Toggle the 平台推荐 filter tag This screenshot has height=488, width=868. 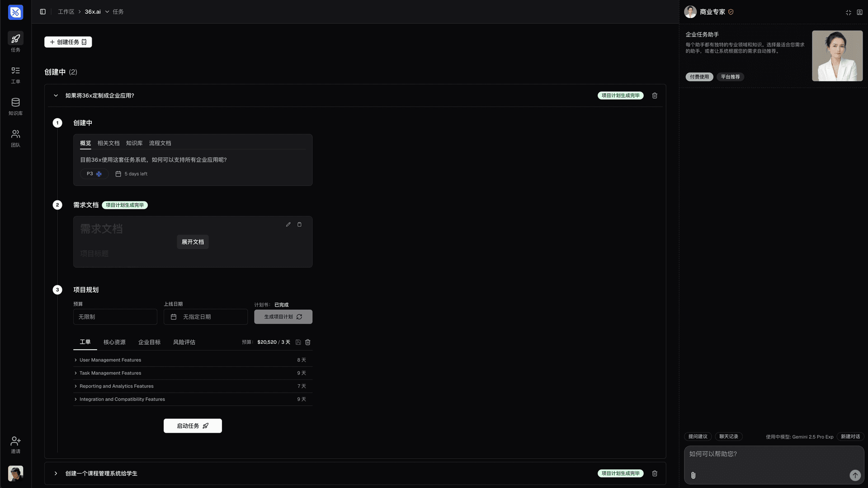[x=730, y=77]
